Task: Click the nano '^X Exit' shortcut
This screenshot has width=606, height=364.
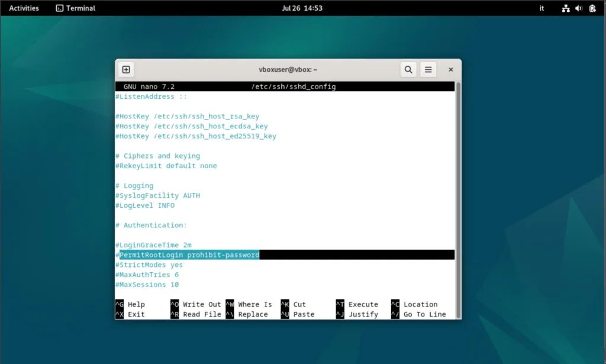Action: coord(130,314)
